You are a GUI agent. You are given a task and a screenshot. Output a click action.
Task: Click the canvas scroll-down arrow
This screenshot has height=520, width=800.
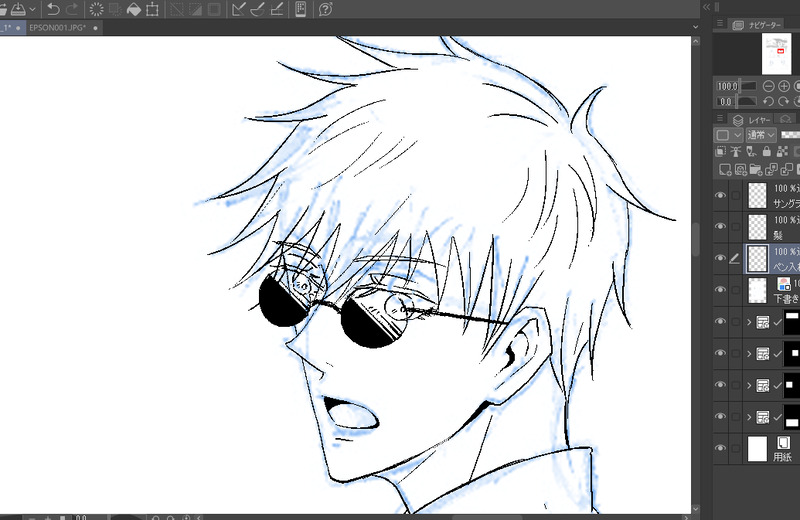point(695,509)
